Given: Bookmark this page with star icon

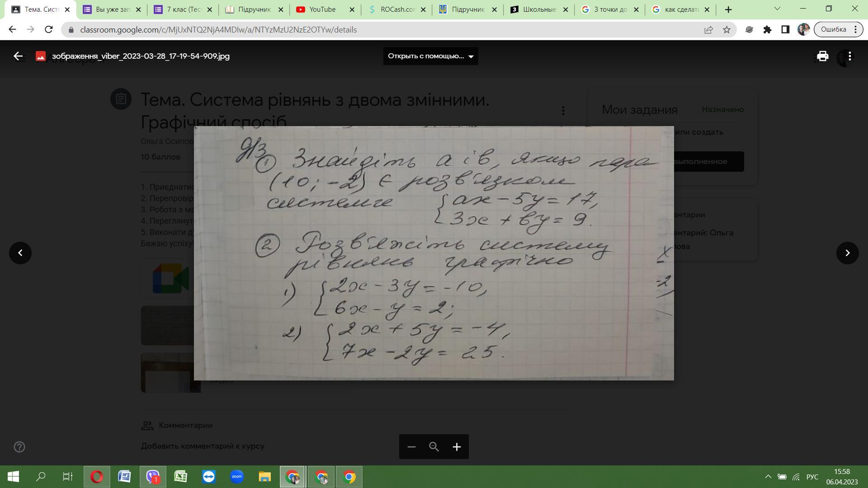Looking at the screenshot, I should tap(726, 30).
